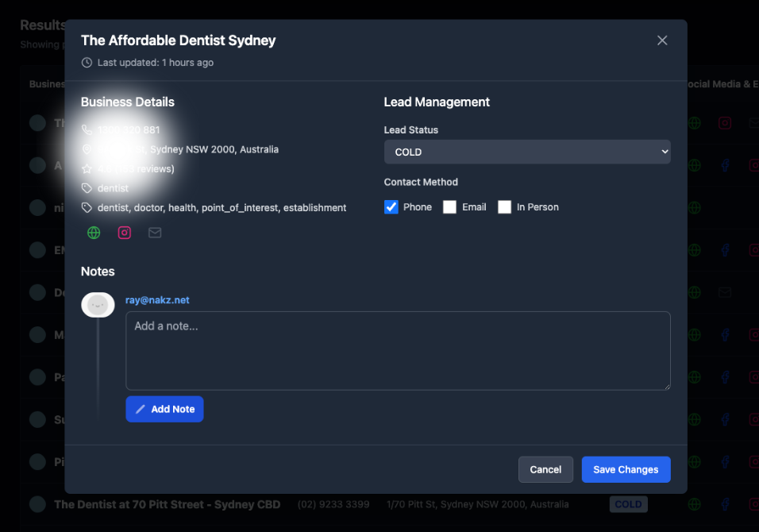Click The Dentist at 70 Pitt Street row name
The width and height of the screenshot is (759, 532).
point(167,504)
